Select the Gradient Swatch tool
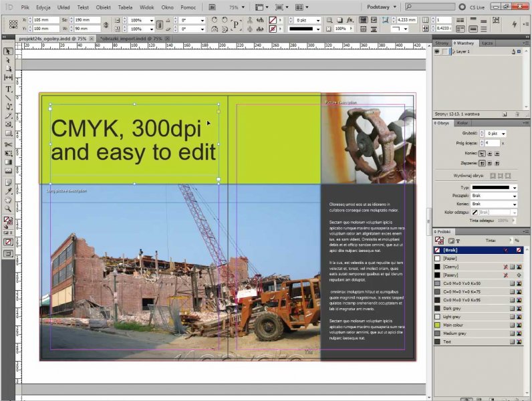This screenshot has width=532, height=401. tap(9, 162)
